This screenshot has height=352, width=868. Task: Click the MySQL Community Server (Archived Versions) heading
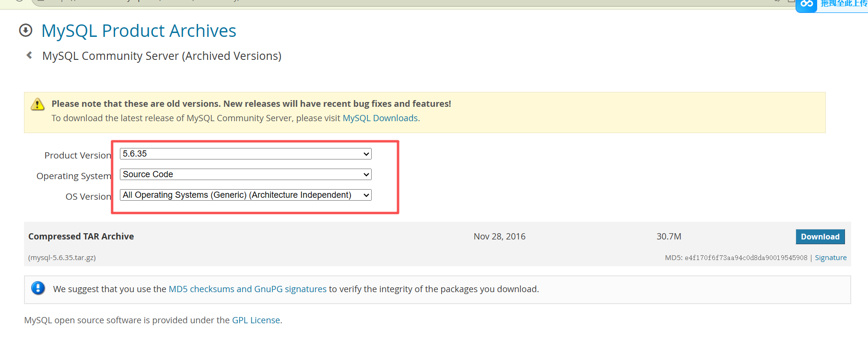(162, 56)
